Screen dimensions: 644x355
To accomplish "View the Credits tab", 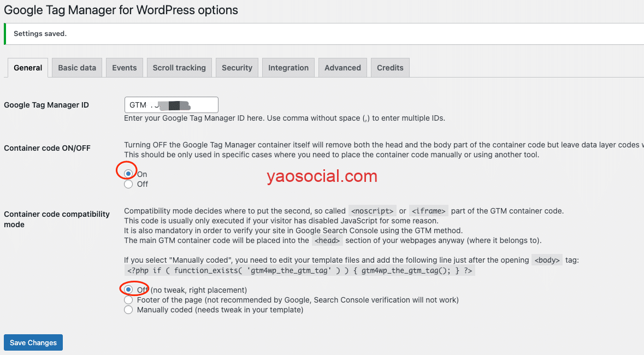I will point(390,68).
